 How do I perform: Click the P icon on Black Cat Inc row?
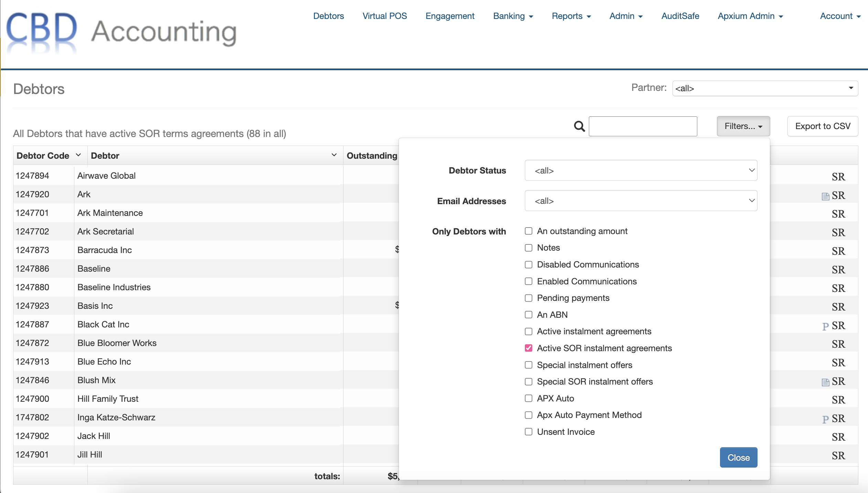tap(825, 326)
